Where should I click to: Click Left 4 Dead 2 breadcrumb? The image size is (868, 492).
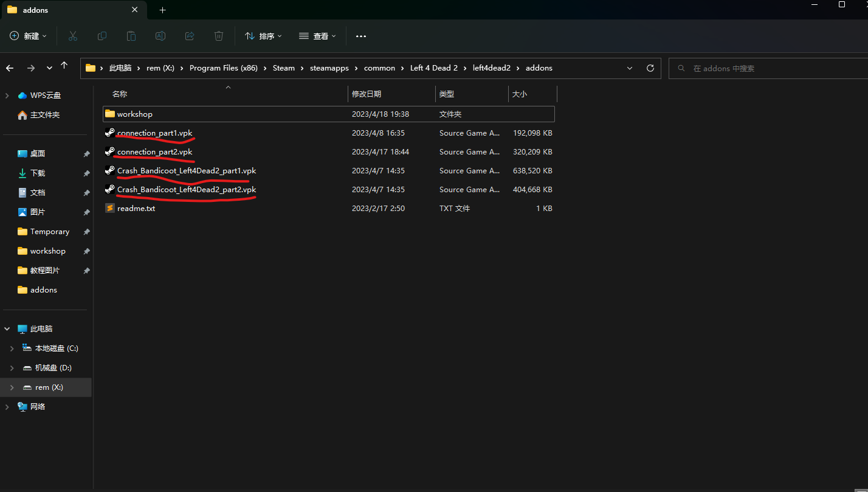[434, 68]
